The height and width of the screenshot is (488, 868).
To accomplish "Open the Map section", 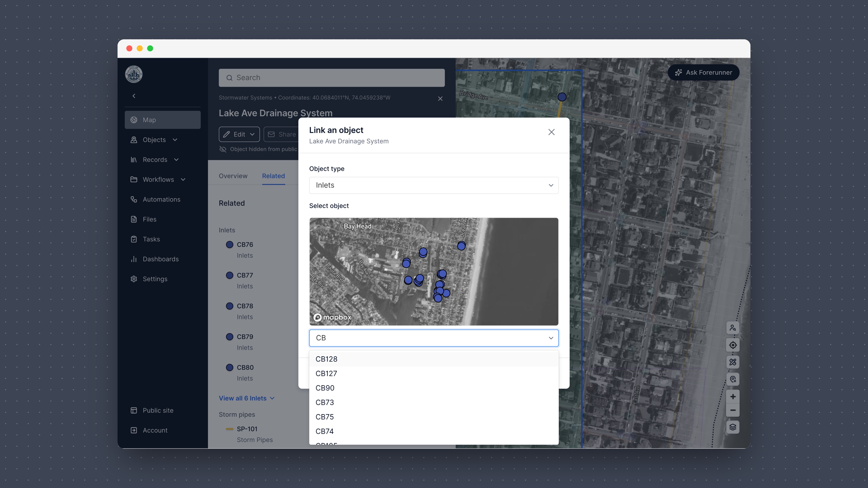I will [163, 120].
